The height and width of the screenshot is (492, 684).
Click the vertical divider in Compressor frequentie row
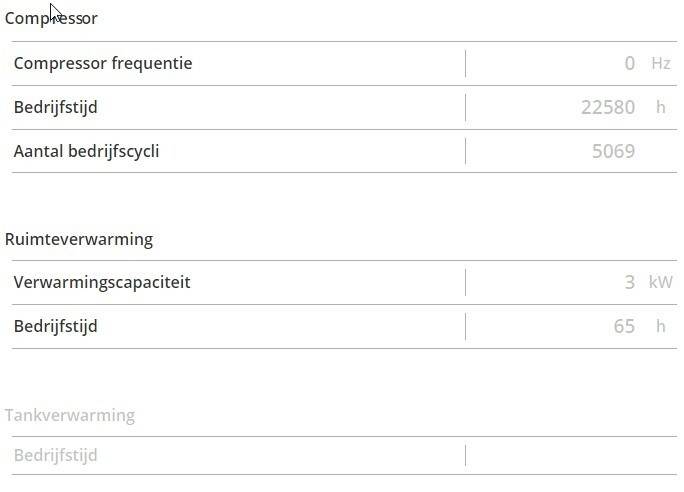pyautogui.click(x=465, y=64)
